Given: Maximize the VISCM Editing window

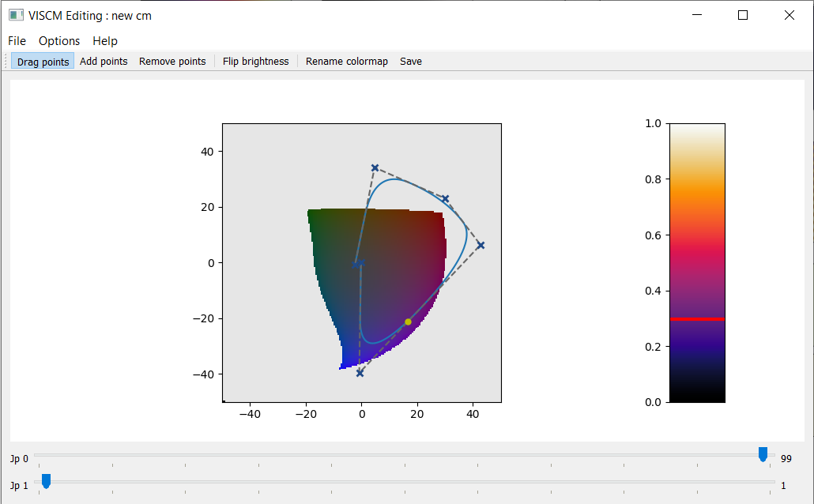Looking at the screenshot, I should (x=743, y=15).
